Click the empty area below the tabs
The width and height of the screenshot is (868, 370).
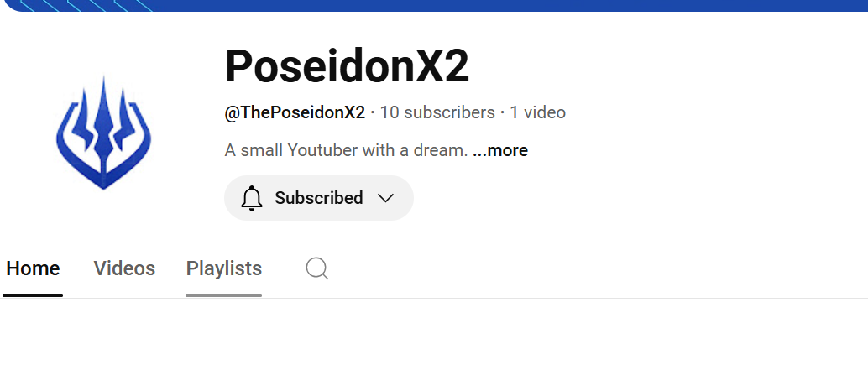click(x=434, y=335)
